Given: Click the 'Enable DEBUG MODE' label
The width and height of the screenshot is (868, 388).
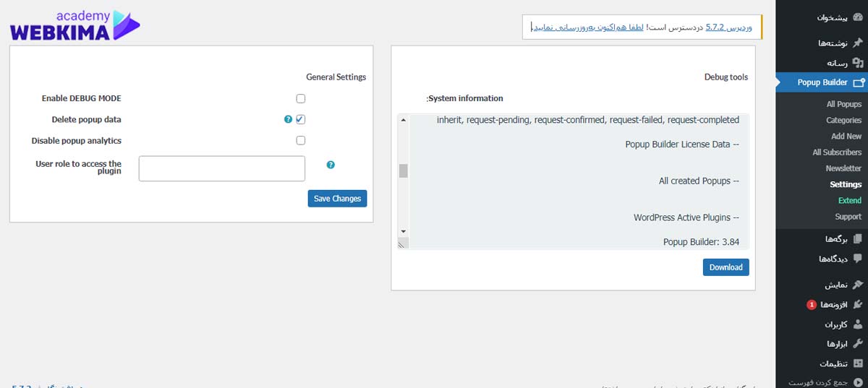Looking at the screenshot, I should coord(82,98).
